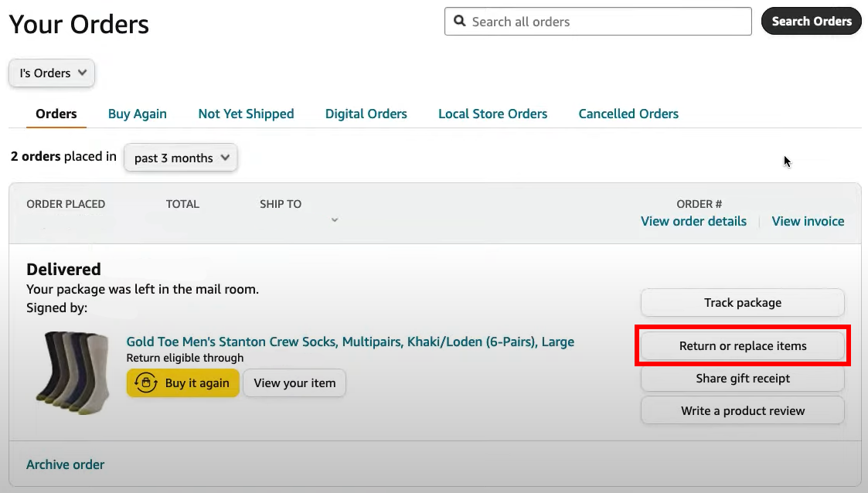Click the Share gift receipt button
This screenshot has width=868, height=493.
[741, 378]
